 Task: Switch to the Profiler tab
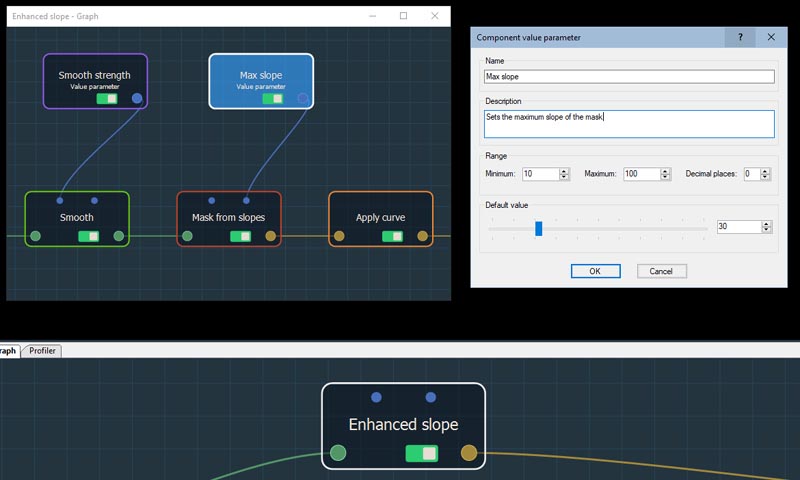point(42,351)
